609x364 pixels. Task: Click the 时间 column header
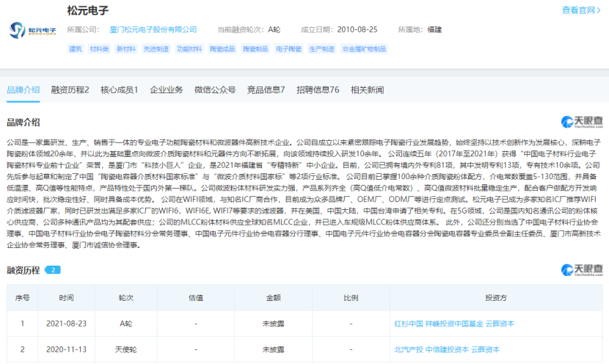(x=67, y=297)
